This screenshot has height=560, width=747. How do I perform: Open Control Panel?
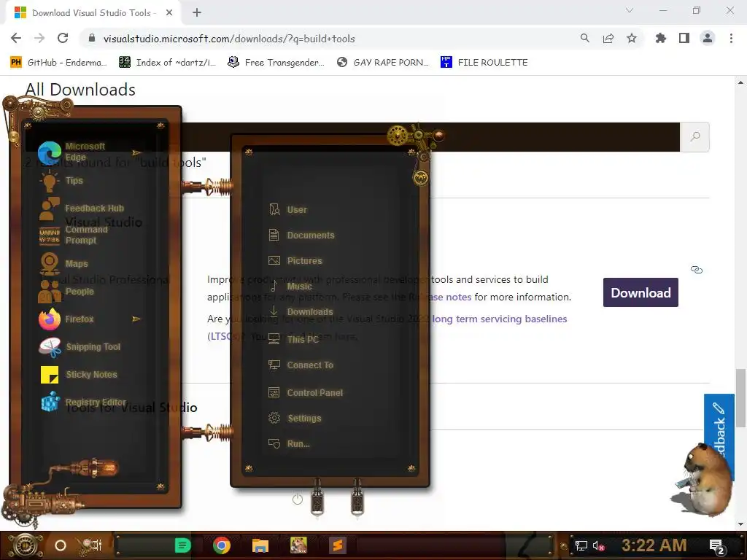click(306, 392)
